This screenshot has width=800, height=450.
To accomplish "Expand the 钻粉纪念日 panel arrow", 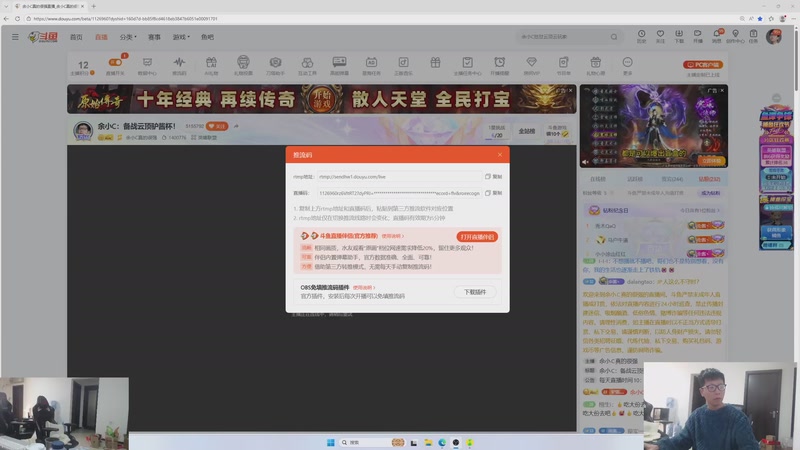I will point(718,210).
